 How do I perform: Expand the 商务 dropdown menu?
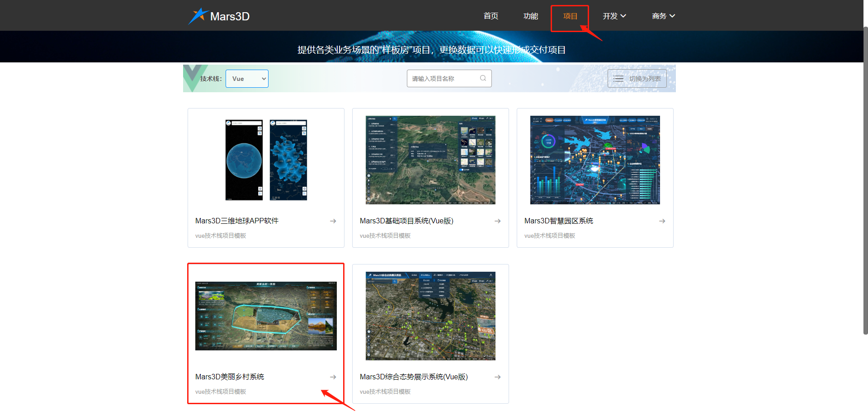(664, 16)
